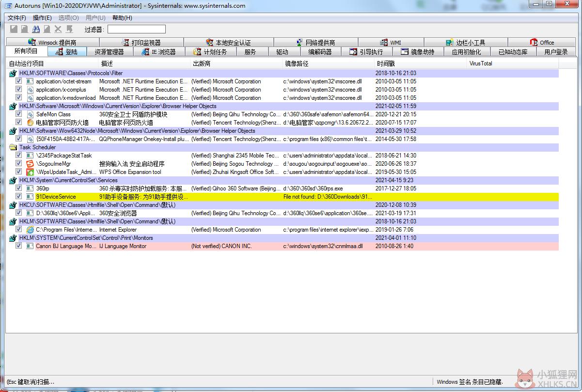Click the Office tab icon
This screenshot has height=392, width=582.
[534, 43]
